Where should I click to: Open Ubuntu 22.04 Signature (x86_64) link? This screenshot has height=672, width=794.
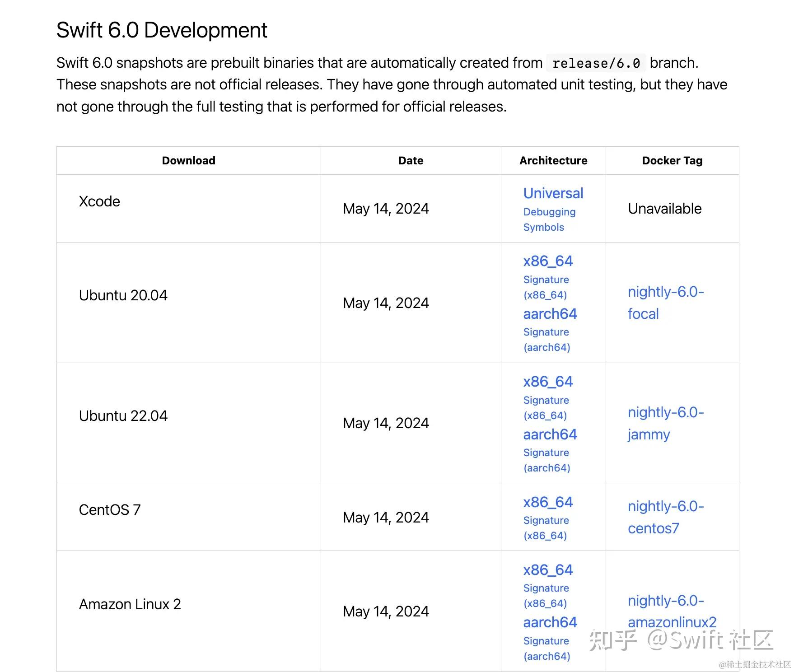[546, 408]
